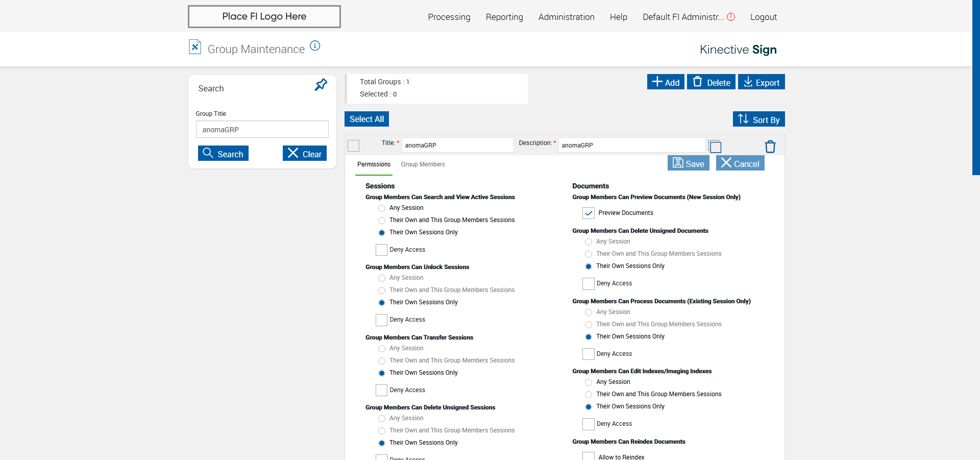Switch to the Group Members tab

pos(423,164)
